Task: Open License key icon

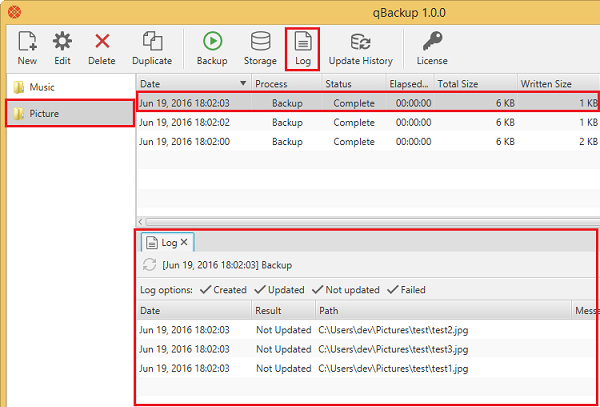Action: 432,49
